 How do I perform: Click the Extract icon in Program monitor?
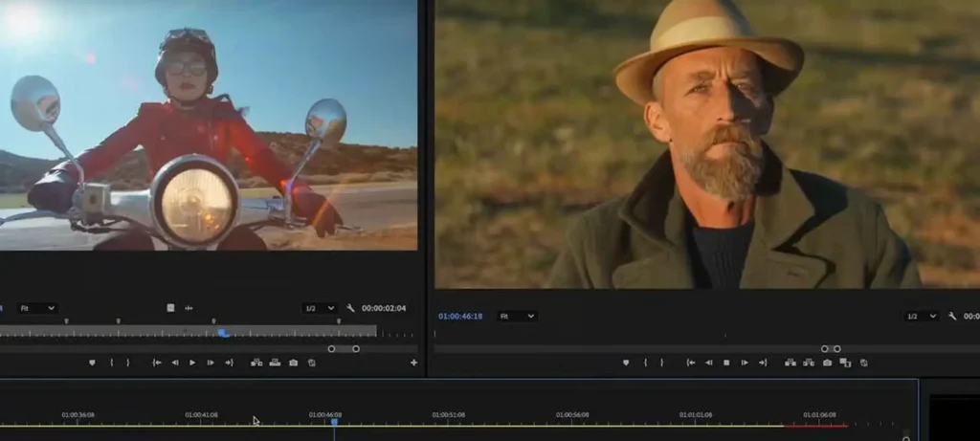809,363
